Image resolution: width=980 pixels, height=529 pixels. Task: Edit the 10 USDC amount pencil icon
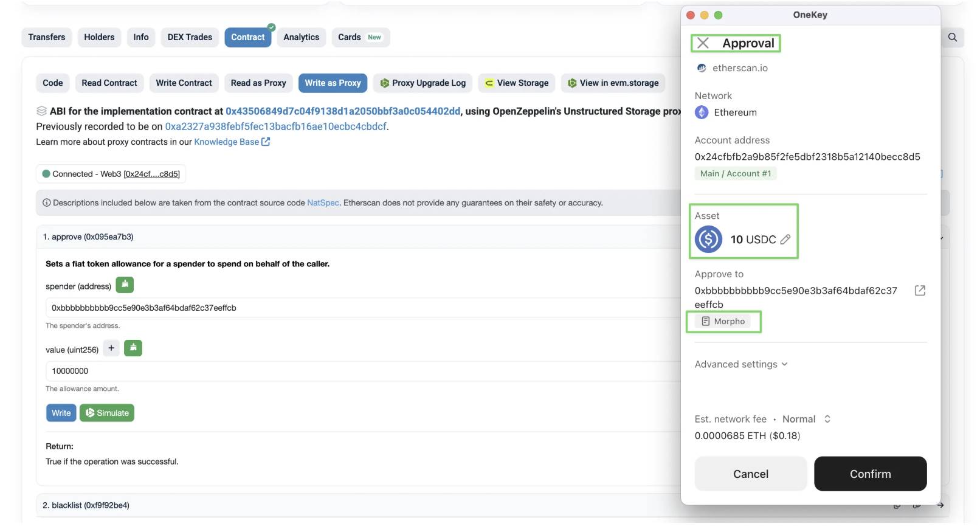[x=785, y=240]
